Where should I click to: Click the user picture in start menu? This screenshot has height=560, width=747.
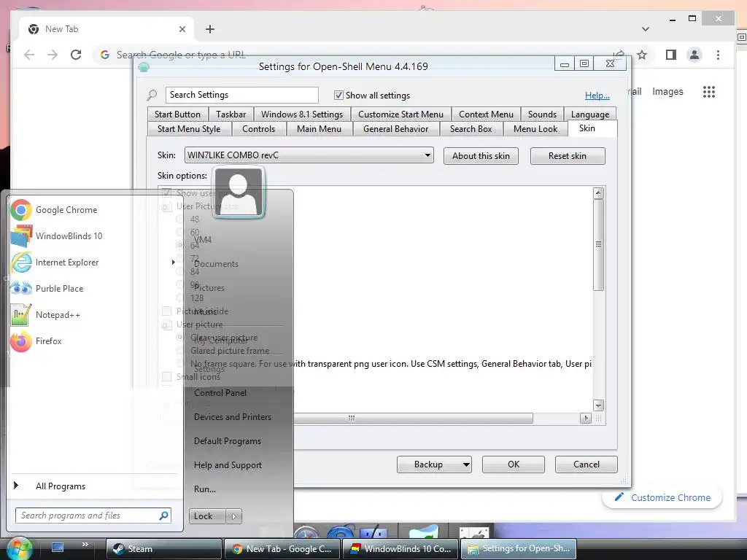point(239,192)
